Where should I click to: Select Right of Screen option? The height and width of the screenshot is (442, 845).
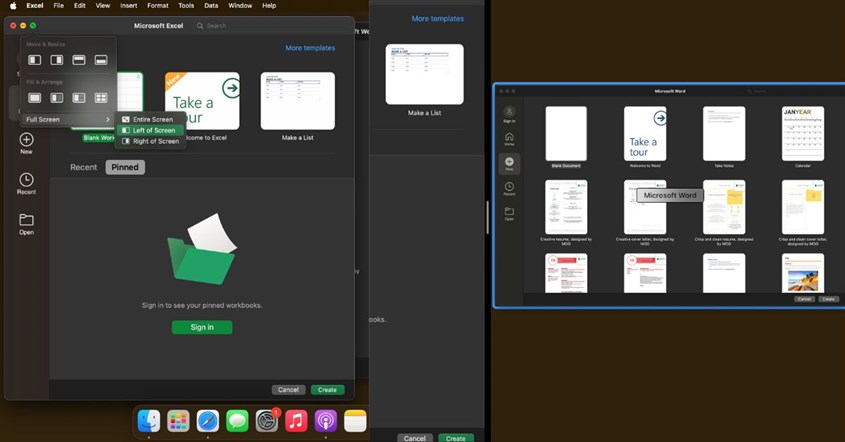coord(154,141)
